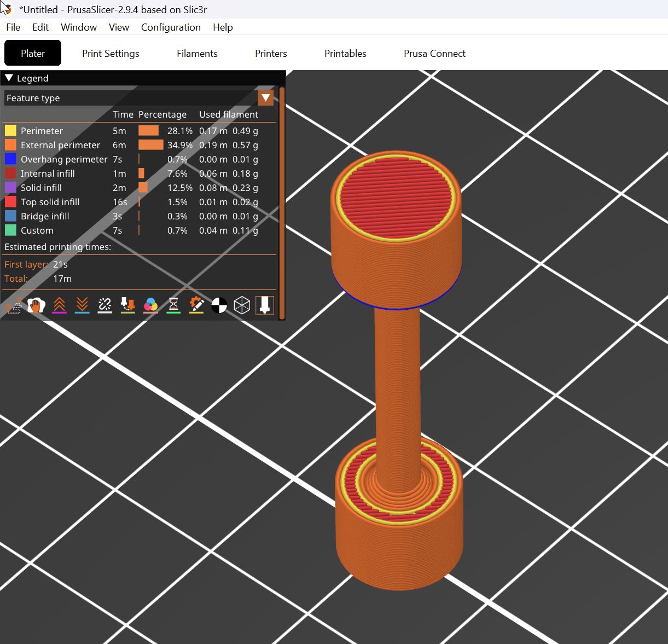Show center of mass indicator
The width and height of the screenshot is (668, 644).
[x=219, y=305]
